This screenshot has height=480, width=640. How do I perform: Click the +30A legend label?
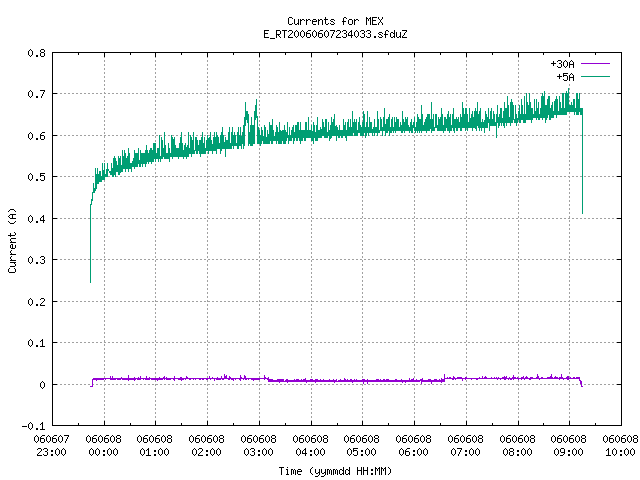(x=562, y=64)
